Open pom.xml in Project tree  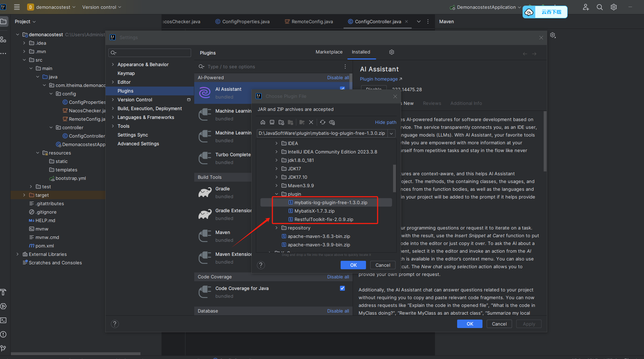tap(44, 246)
